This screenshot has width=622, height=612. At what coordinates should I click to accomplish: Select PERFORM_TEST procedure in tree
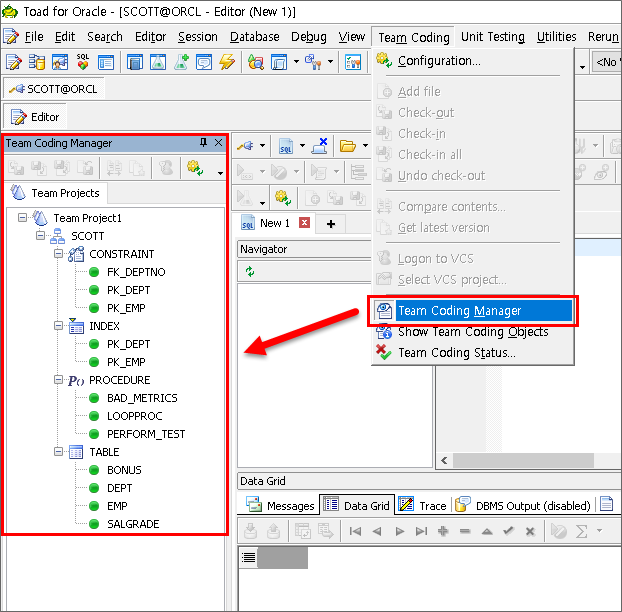coord(146,434)
